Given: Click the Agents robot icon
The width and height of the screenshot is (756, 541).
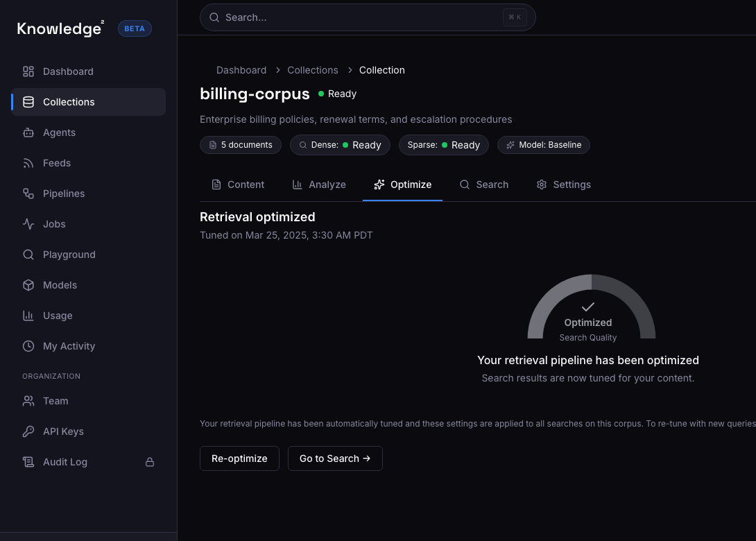Looking at the screenshot, I should (x=28, y=132).
